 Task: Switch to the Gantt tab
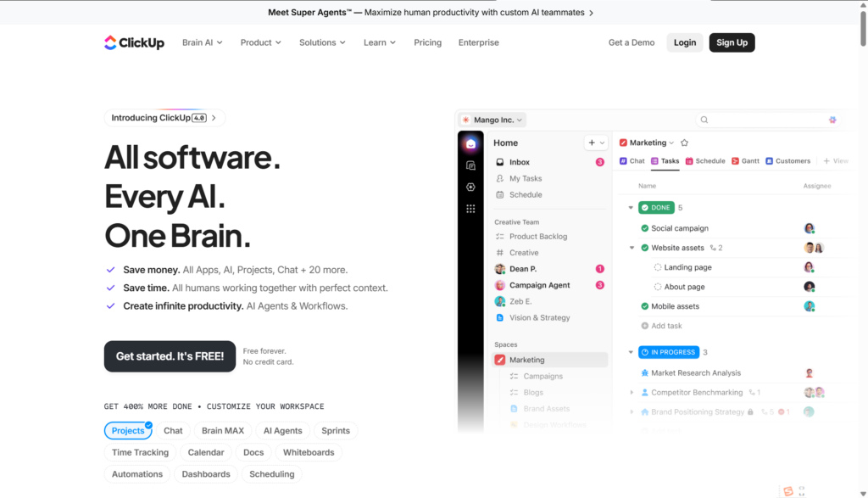pyautogui.click(x=745, y=161)
